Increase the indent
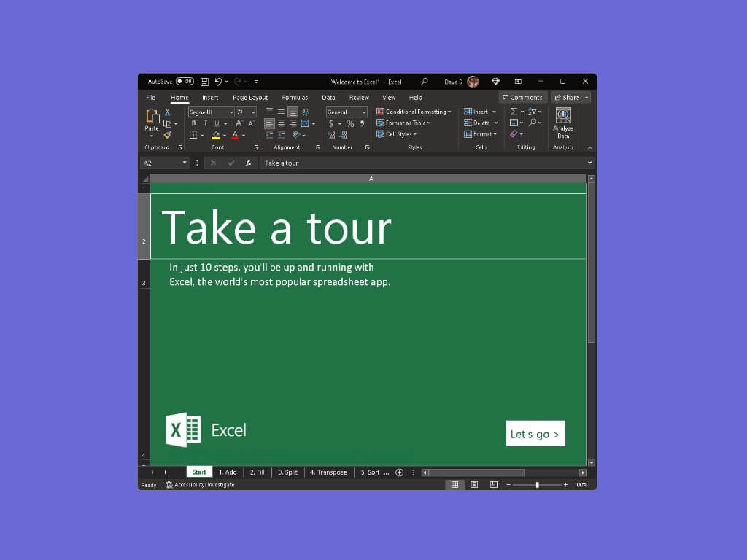 (x=282, y=135)
